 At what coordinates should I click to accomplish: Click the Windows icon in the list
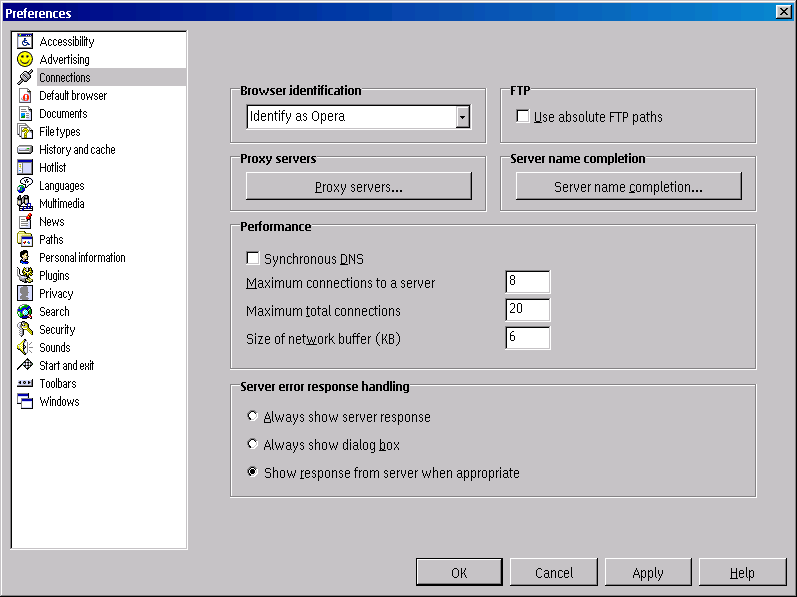(25, 401)
